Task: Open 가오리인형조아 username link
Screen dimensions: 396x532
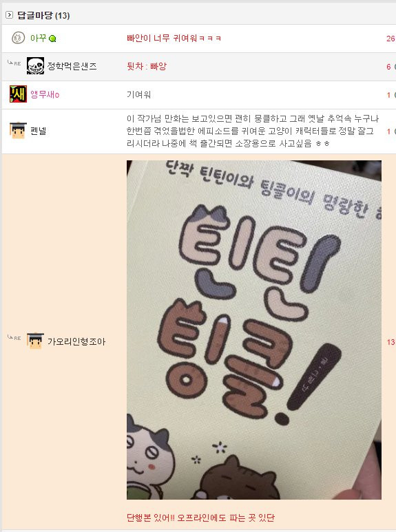Action: [76, 341]
